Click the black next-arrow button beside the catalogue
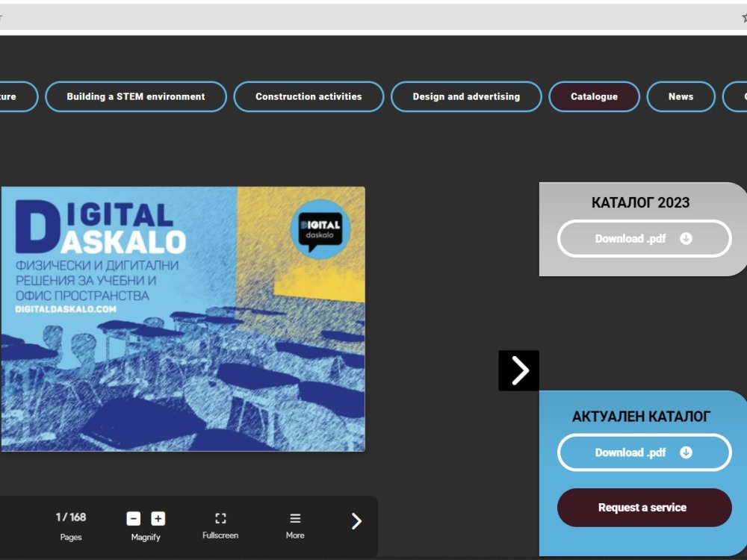 click(x=519, y=370)
